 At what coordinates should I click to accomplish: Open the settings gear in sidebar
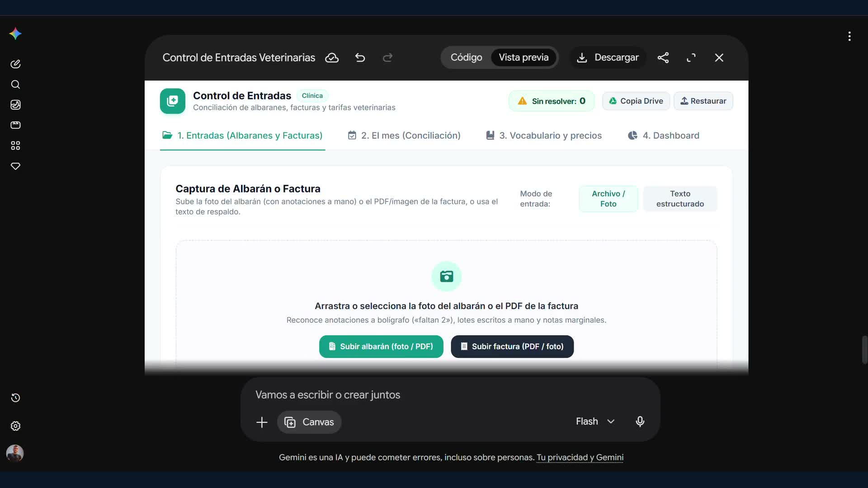[x=15, y=426]
